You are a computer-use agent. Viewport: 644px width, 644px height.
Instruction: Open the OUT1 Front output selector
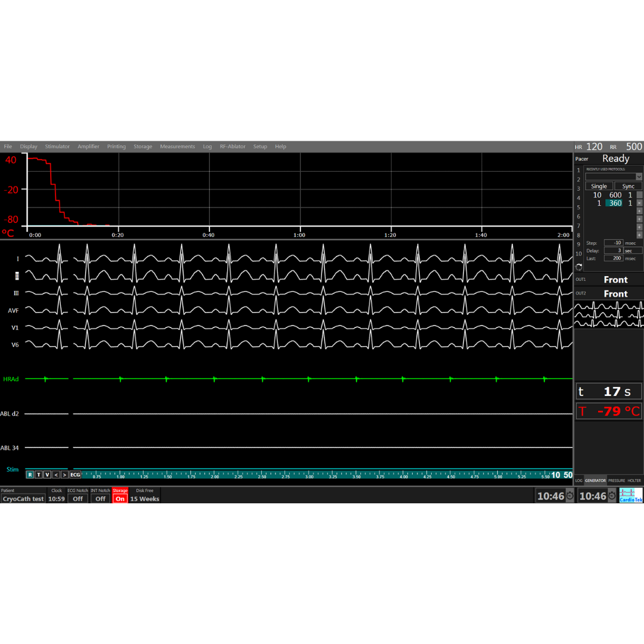(615, 280)
